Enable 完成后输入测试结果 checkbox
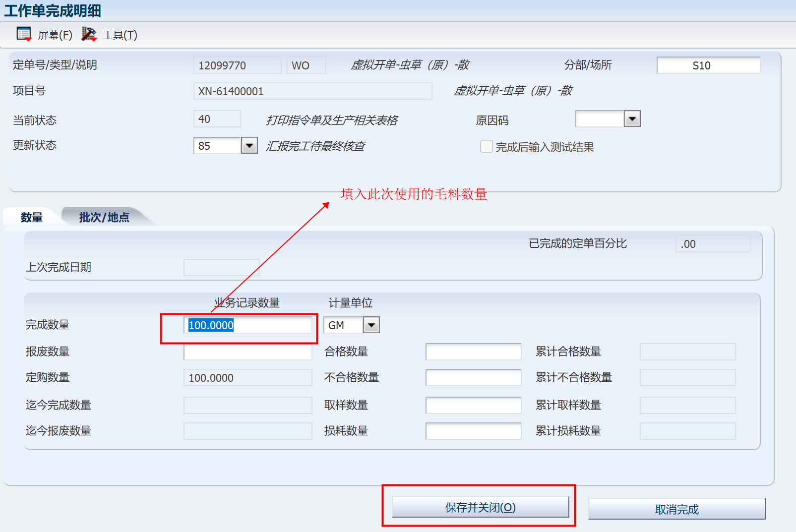This screenshot has width=796, height=532. tap(487, 146)
